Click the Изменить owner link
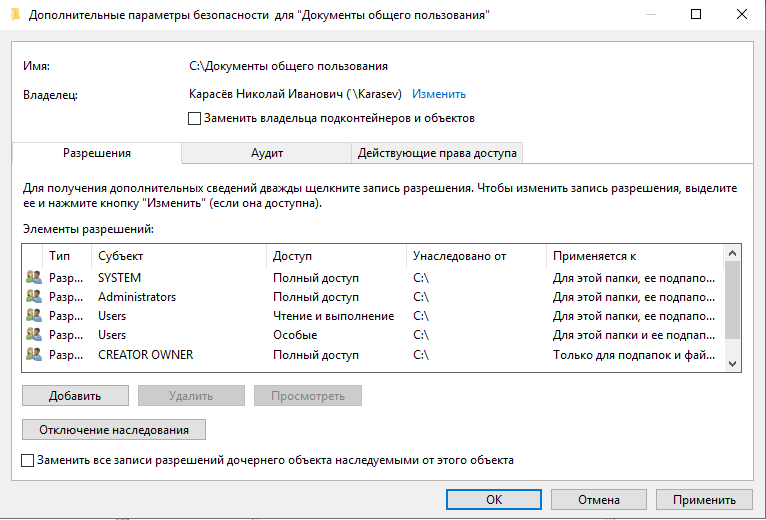The height and width of the screenshot is (520, 766). 439,94
